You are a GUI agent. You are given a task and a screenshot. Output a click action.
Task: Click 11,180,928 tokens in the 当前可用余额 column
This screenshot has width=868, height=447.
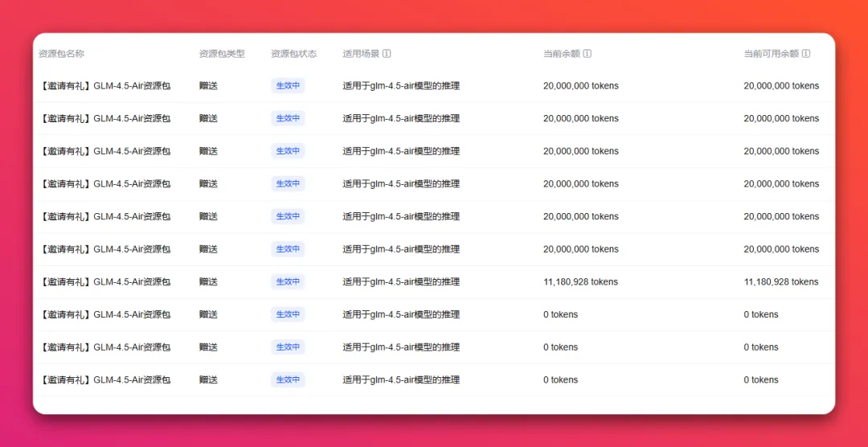pos(780,282)
